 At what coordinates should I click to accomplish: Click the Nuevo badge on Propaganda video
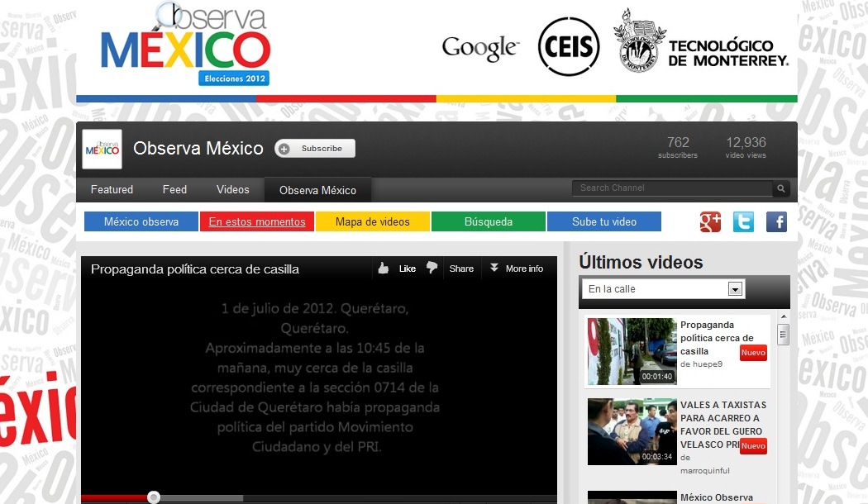[753, 353]
